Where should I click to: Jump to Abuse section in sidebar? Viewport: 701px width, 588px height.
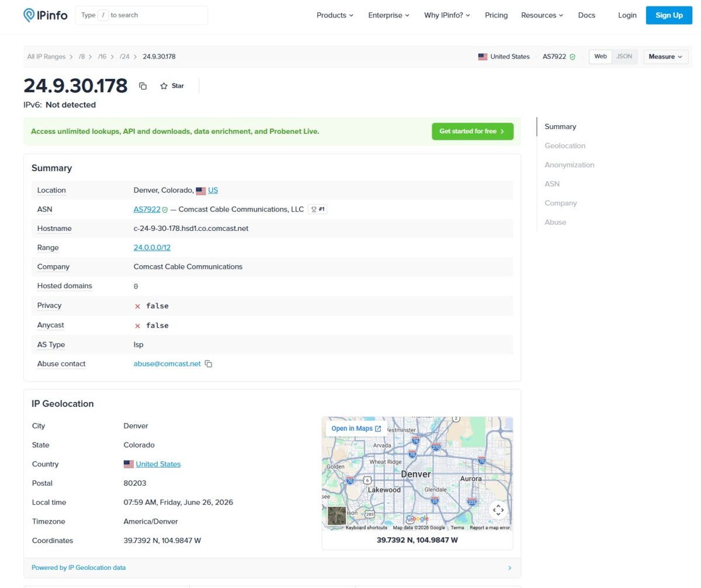tap(556, 222)
